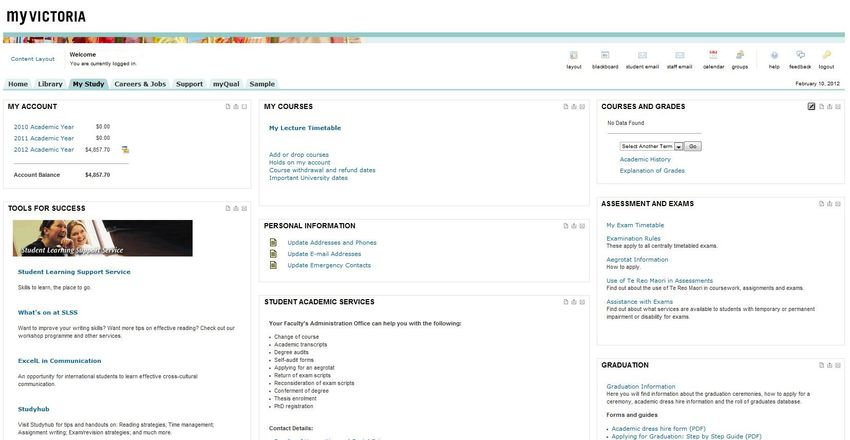
Task: Open the calendar icon
Action: click(713, 55)
